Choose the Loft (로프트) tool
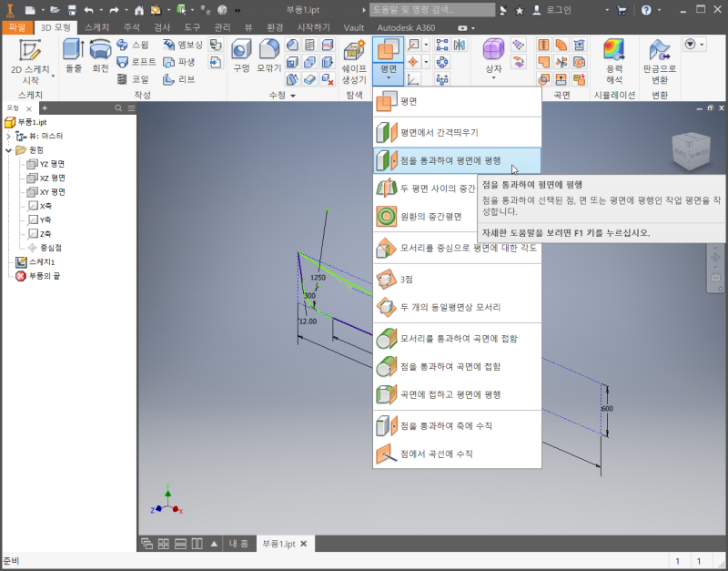This screenshot has height=571, width=728. 136,62
